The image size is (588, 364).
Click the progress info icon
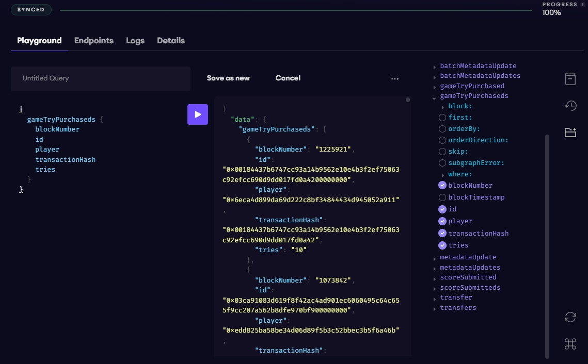[x=583, y=5]
